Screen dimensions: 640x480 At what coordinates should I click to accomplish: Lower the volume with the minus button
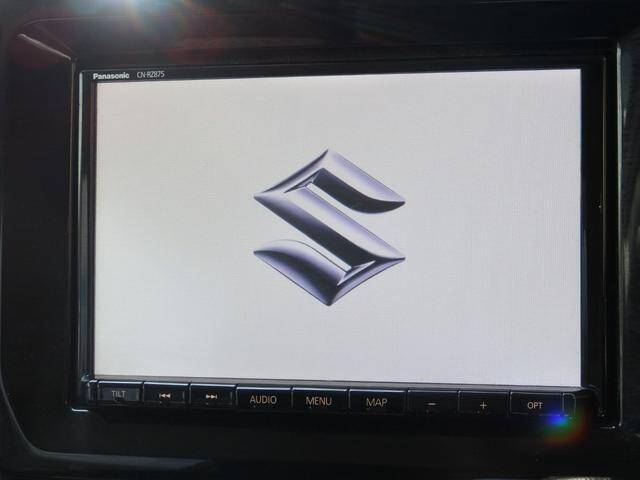click(x=432, y=404)
